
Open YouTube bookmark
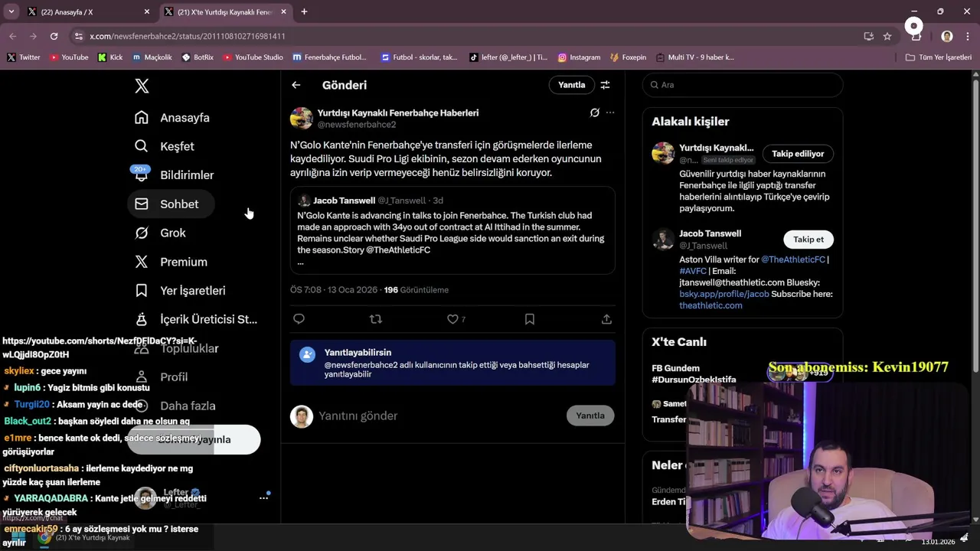tap(68, 57)
